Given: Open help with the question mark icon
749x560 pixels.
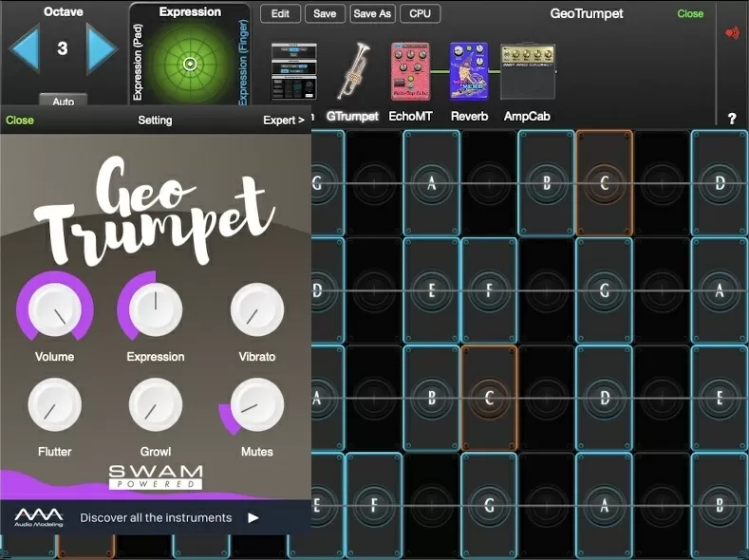Looking at the screenshot, I should 732,119.
